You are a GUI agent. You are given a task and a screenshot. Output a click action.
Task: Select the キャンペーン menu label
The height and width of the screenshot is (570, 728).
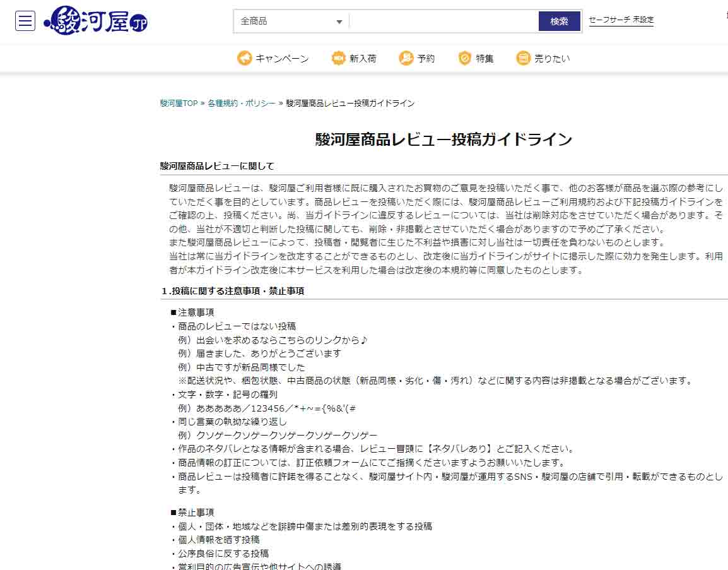pyautogui.click(x=282, y=59)
